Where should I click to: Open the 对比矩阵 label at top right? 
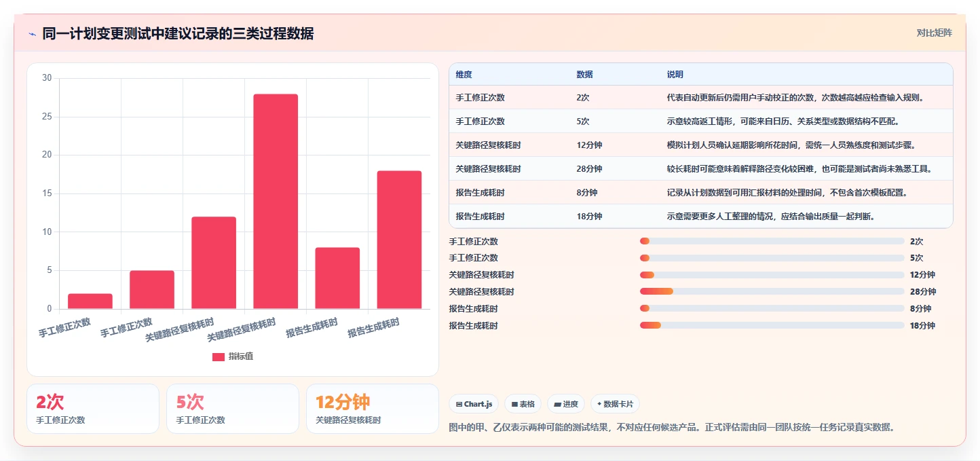[934, 33]
